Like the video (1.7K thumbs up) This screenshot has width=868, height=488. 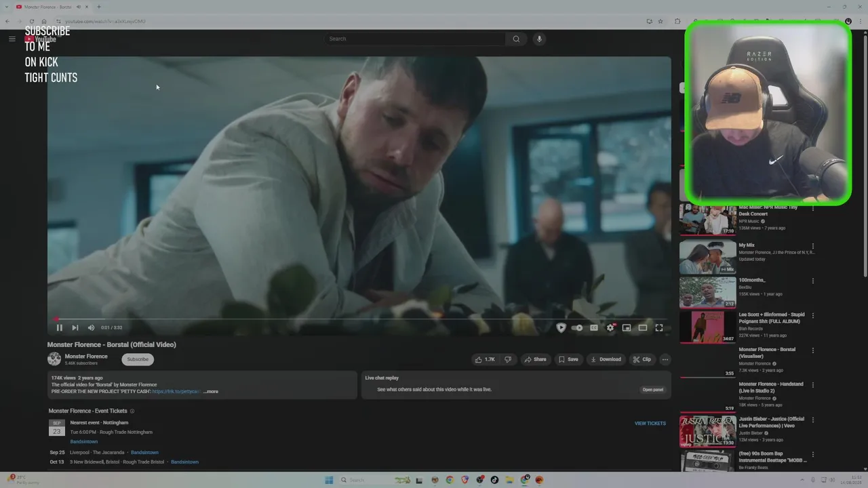coord(486,359)
